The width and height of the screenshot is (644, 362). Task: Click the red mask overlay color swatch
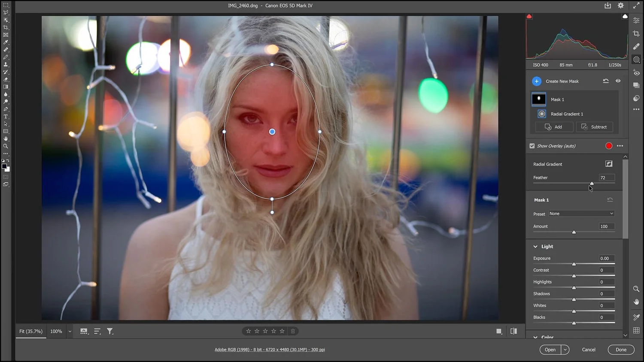point(608,146)
